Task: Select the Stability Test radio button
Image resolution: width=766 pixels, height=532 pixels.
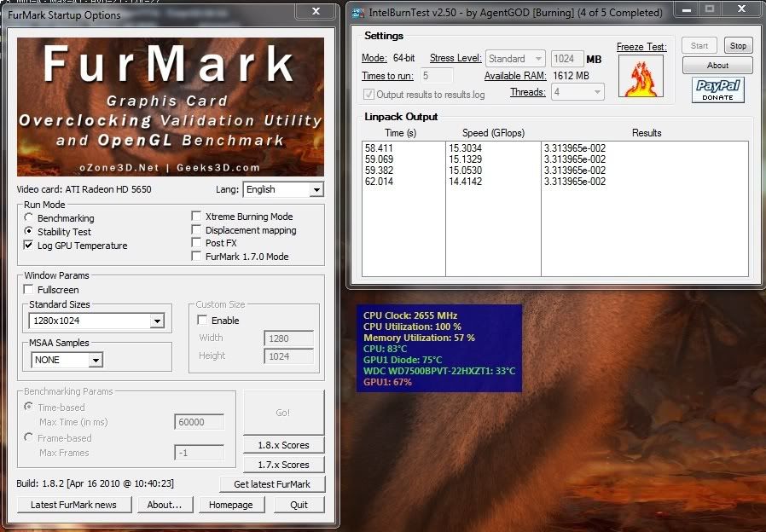Action: click(29, 232)
